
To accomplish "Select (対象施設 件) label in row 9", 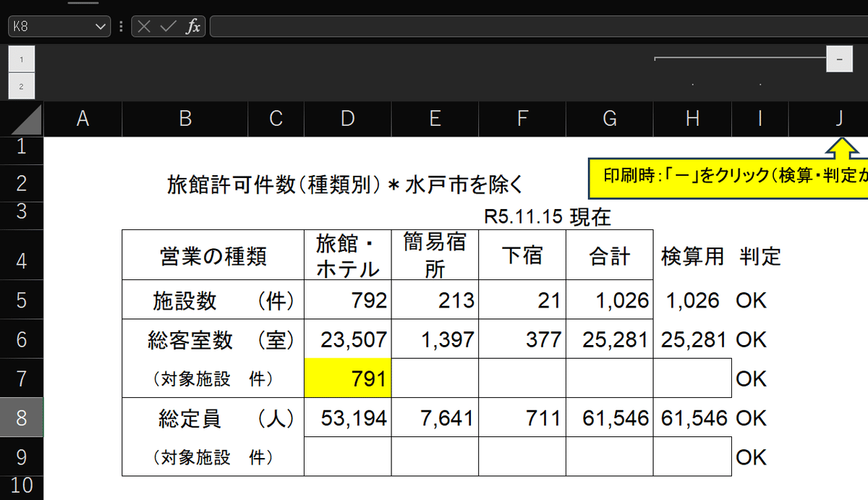I will 213,457.
